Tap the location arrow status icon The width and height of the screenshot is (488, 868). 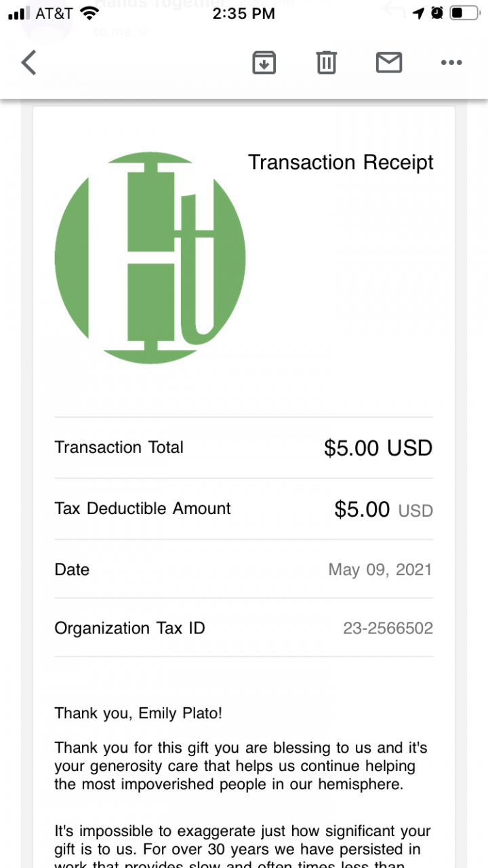point(418,13)
